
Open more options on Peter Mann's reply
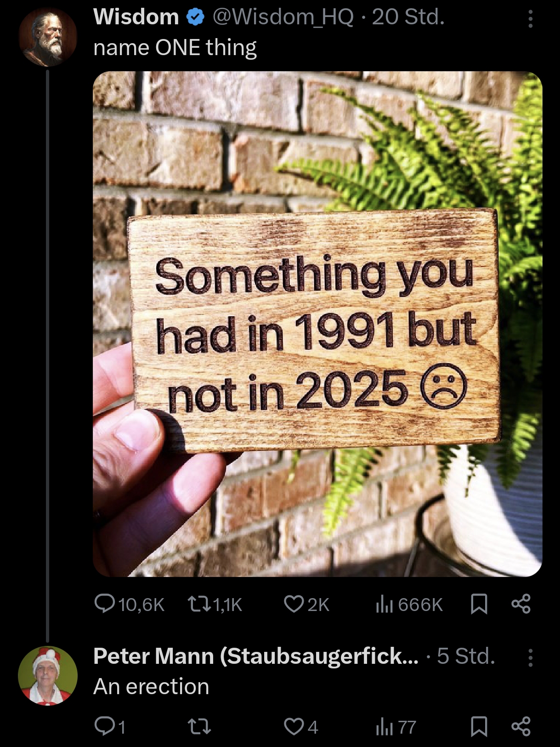coord(530,657)
